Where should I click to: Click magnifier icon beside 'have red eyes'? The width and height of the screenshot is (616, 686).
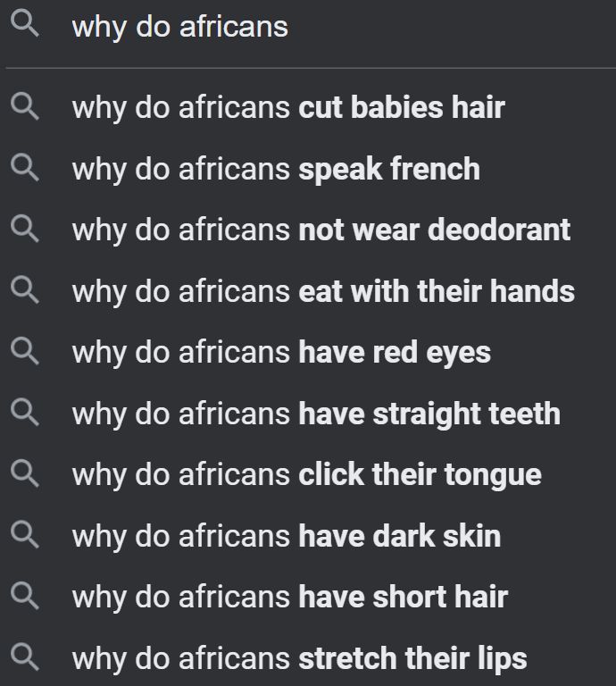pos(25,351)
